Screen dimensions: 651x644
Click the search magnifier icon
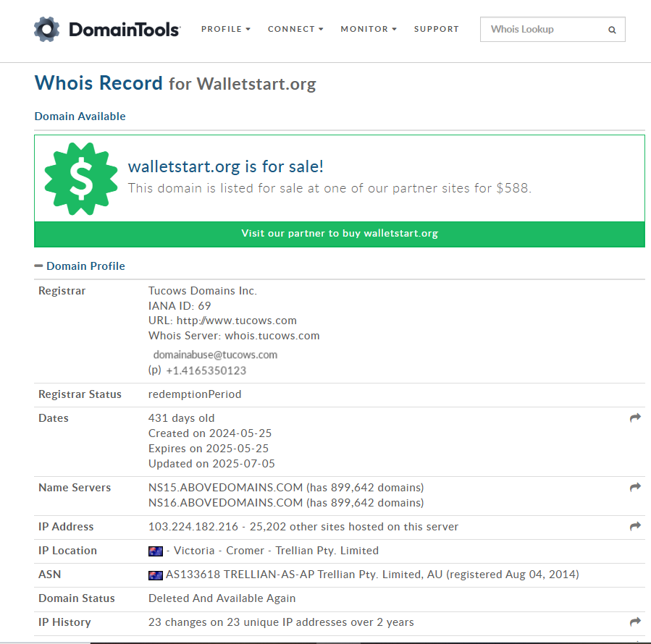coord(612,30)
